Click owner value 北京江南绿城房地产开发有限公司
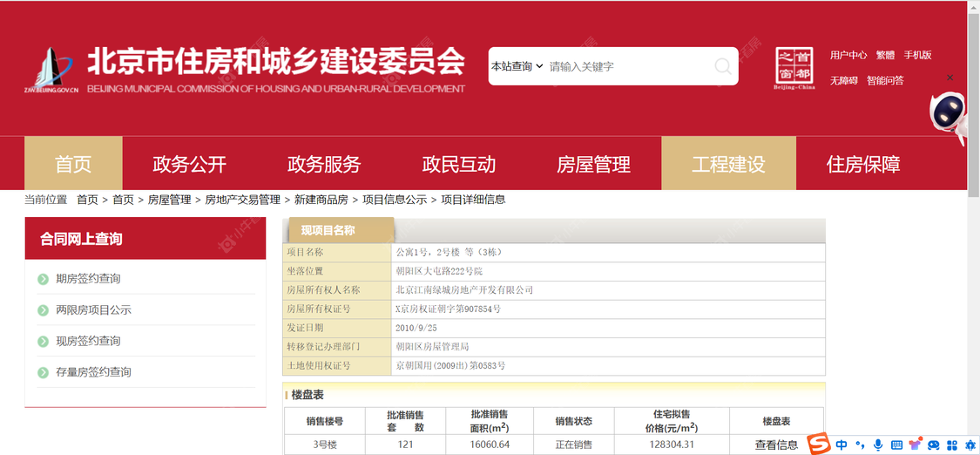 pos(463,290)
